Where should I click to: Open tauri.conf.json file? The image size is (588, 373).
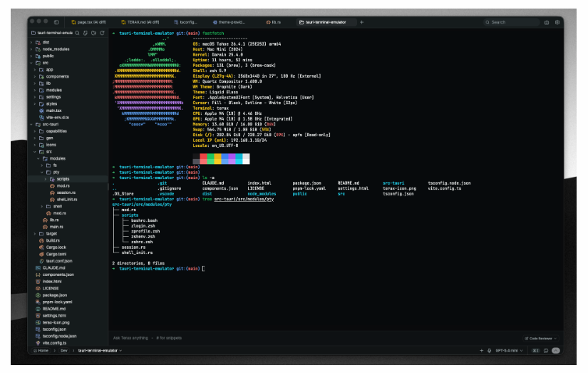pos(56,261)
